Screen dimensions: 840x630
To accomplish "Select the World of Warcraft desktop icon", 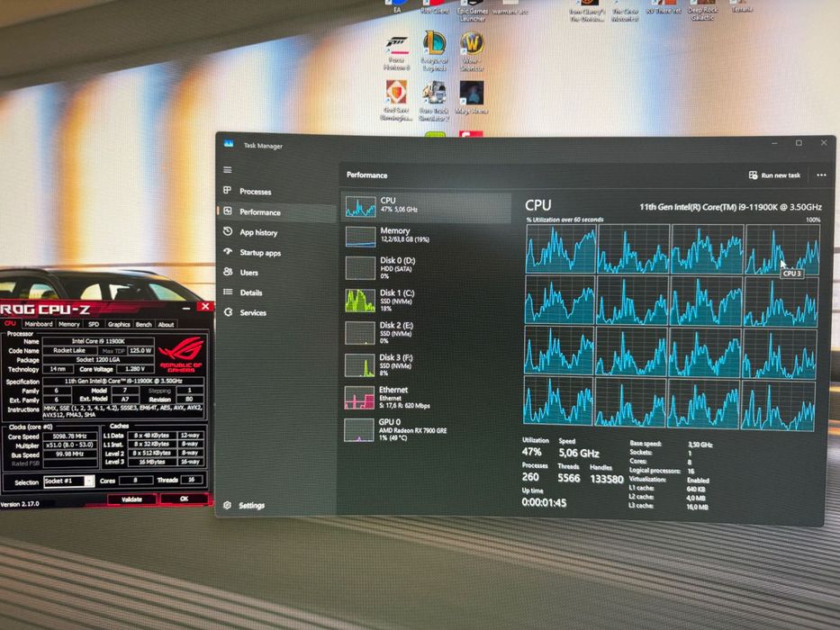I will click(472, 51).
